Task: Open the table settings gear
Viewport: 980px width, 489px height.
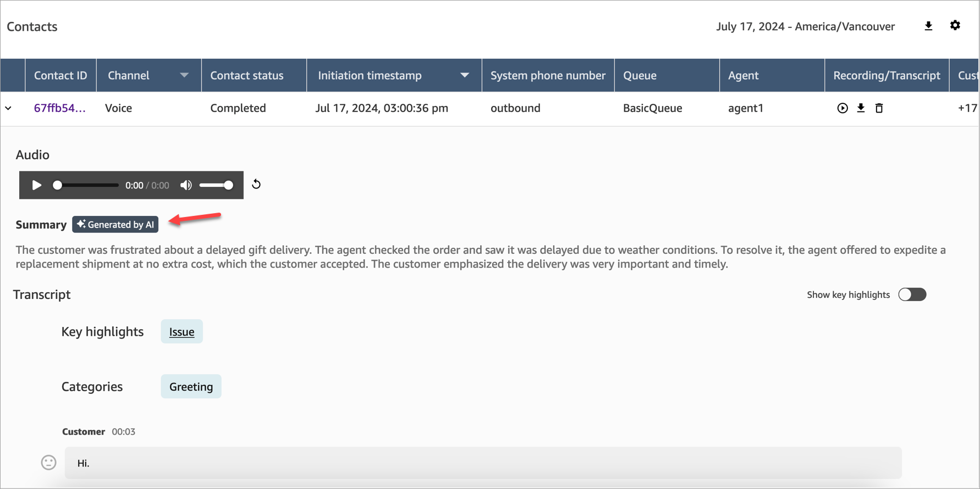Action: click(955, 26)
